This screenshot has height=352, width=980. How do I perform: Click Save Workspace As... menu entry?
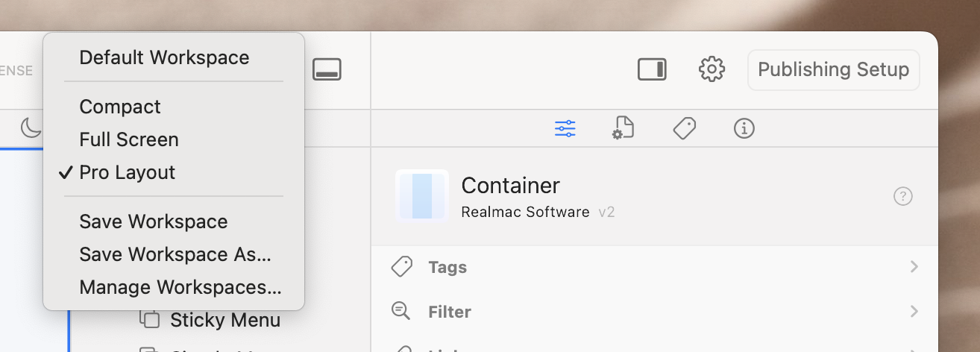click(175, 254)
